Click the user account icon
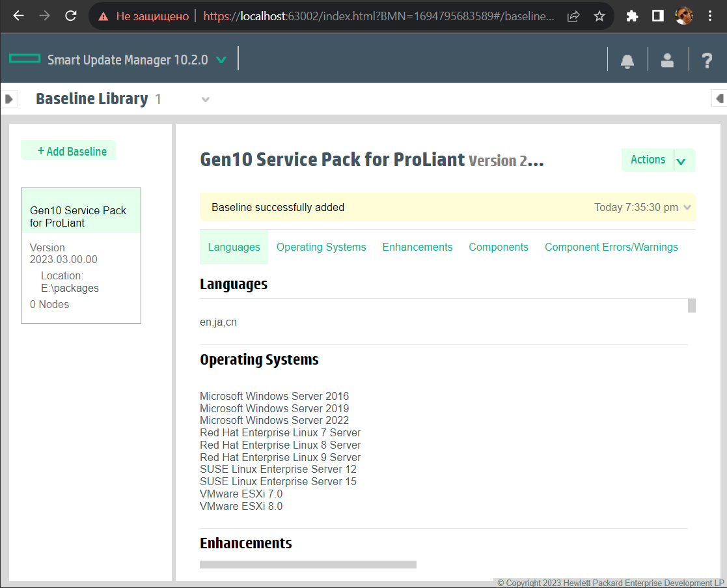 pos(667,61)
